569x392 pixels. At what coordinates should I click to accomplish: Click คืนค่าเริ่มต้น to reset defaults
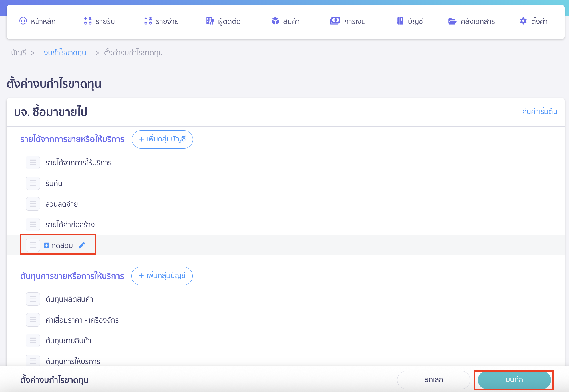(540, 111)
